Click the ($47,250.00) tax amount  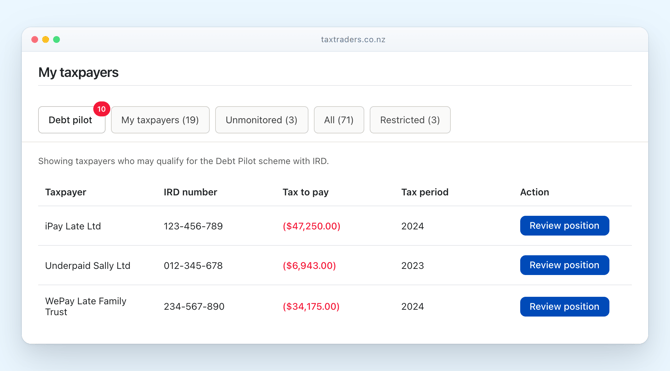click(311, 226)
